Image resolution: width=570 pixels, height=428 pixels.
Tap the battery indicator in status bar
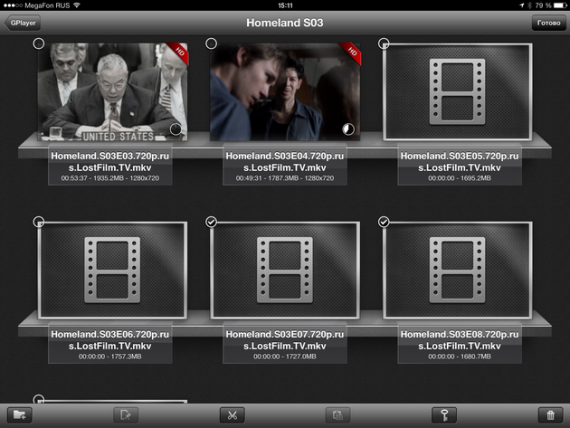pyautogui.click(x=560, y=5)
